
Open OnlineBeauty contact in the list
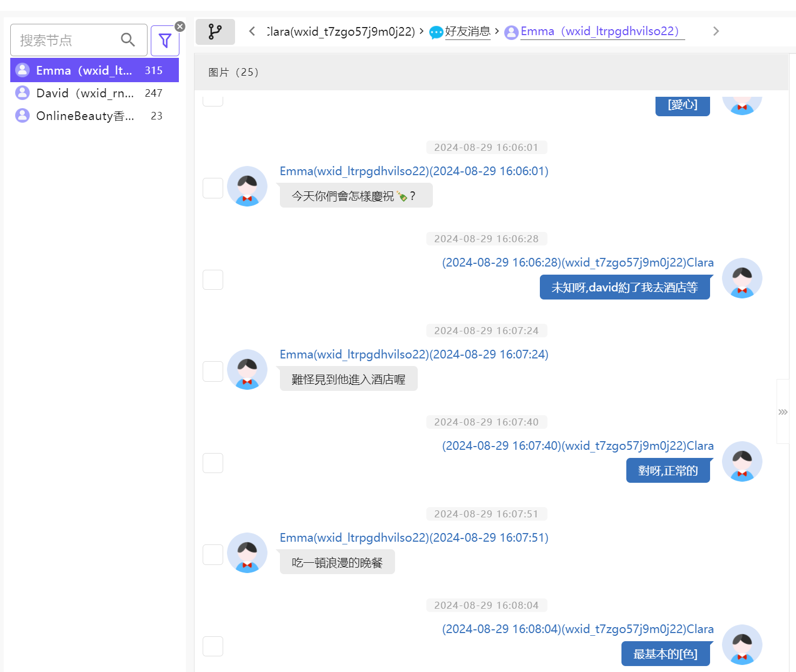tap(85, 116)
